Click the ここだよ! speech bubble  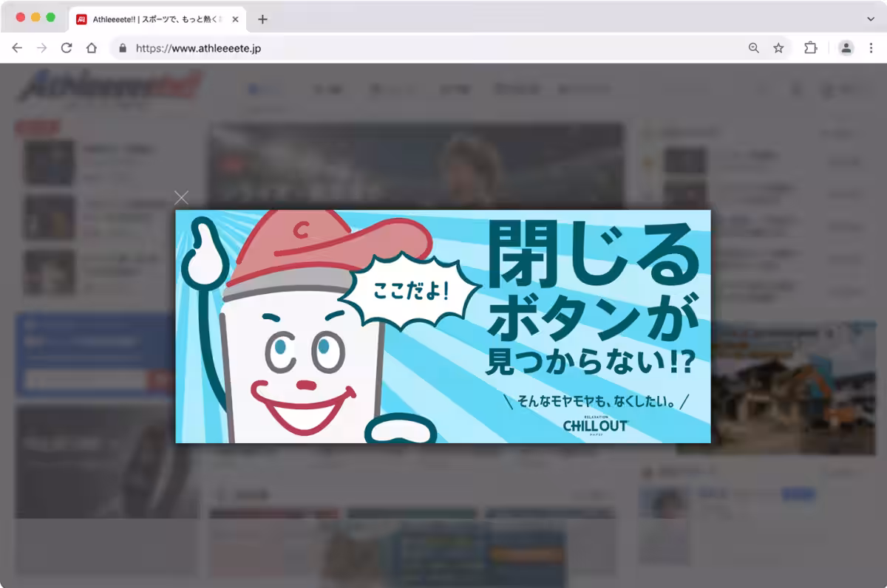coord(411,290)
